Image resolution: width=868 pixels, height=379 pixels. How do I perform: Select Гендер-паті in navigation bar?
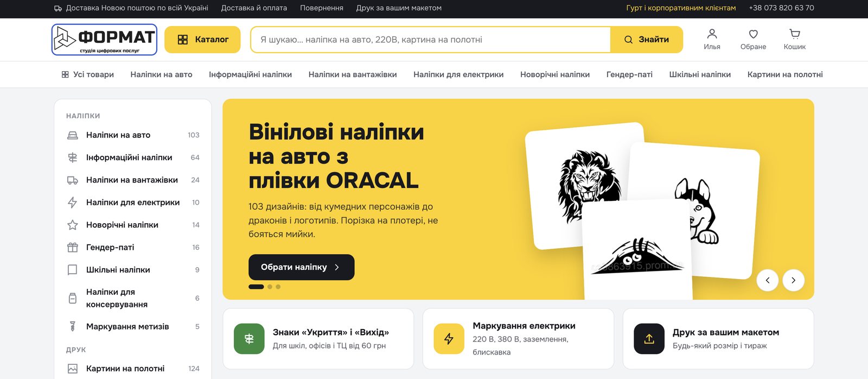[x=629, y=74]
